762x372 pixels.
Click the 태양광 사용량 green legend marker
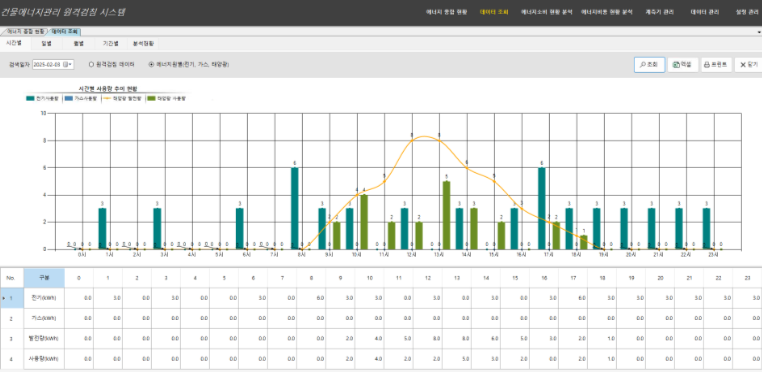(152, 98)
